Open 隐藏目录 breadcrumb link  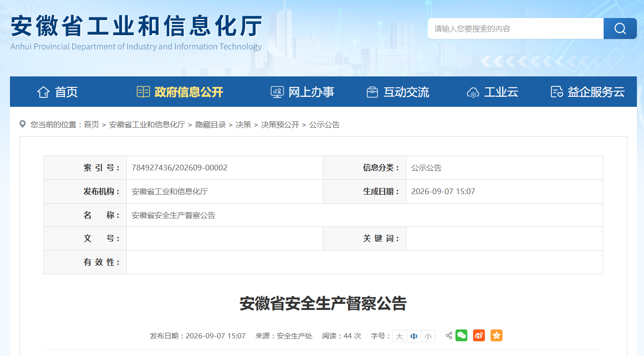click(210, 125)
